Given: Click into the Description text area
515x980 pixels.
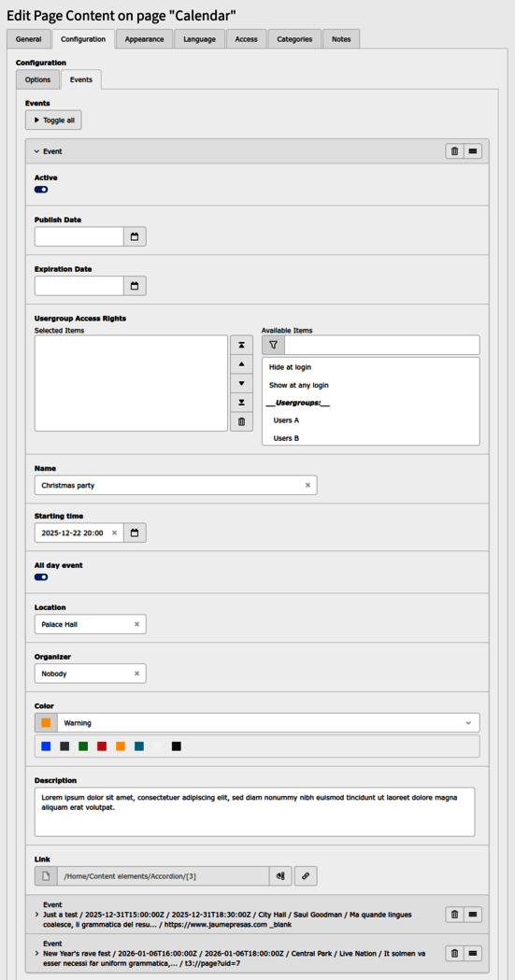Looking at the screenshot, I should coord(254,811).
